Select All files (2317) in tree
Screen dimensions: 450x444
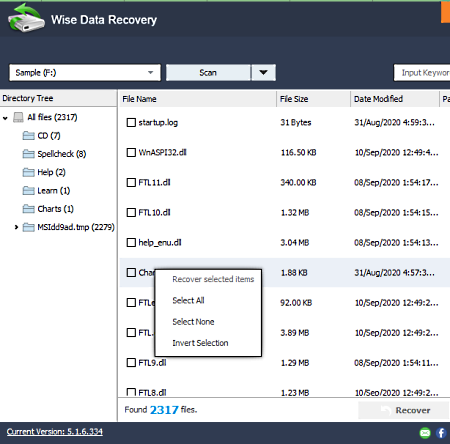coord(52,117)
